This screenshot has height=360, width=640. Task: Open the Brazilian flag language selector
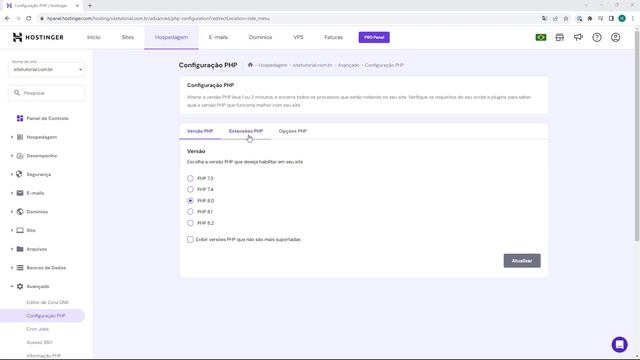[541, 38]
